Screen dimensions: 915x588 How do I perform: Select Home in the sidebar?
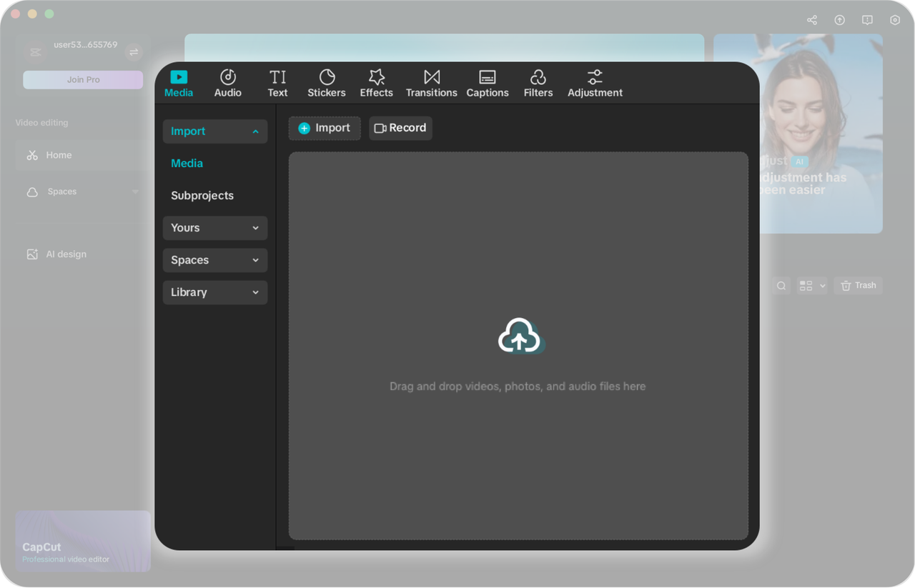tap(59, 155)
